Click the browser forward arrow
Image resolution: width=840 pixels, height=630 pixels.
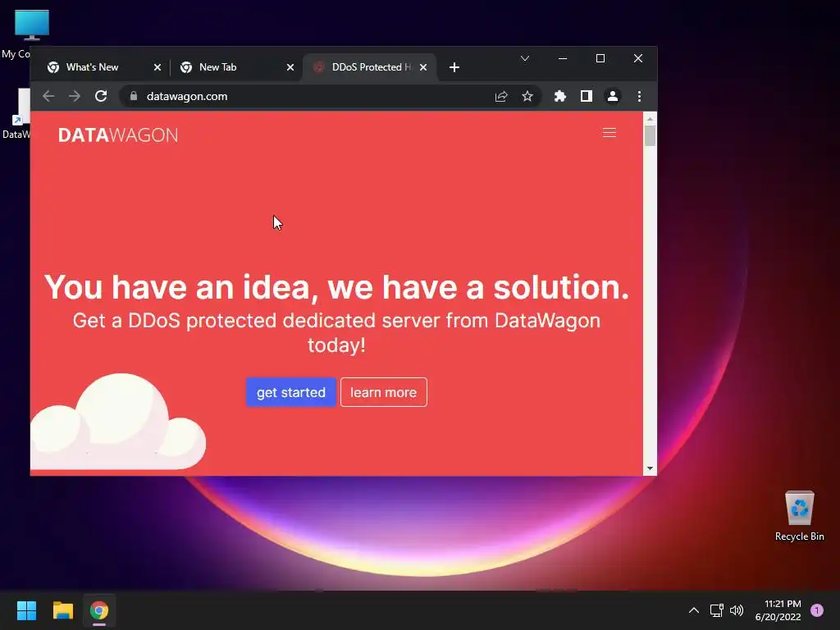(75, 97)
